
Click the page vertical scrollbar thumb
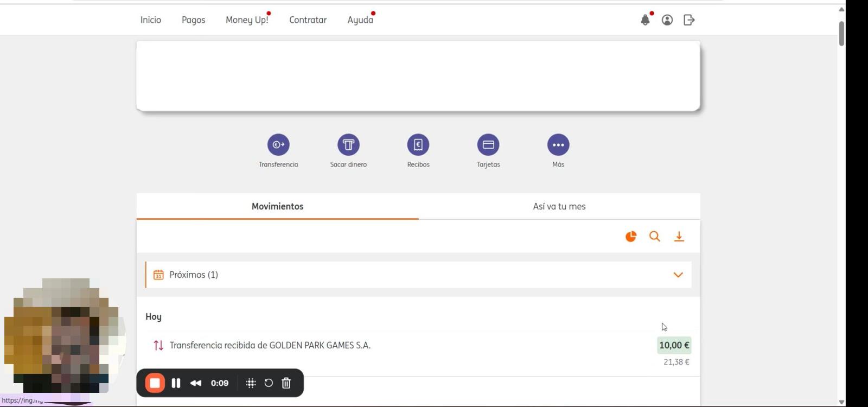(841, 34)
